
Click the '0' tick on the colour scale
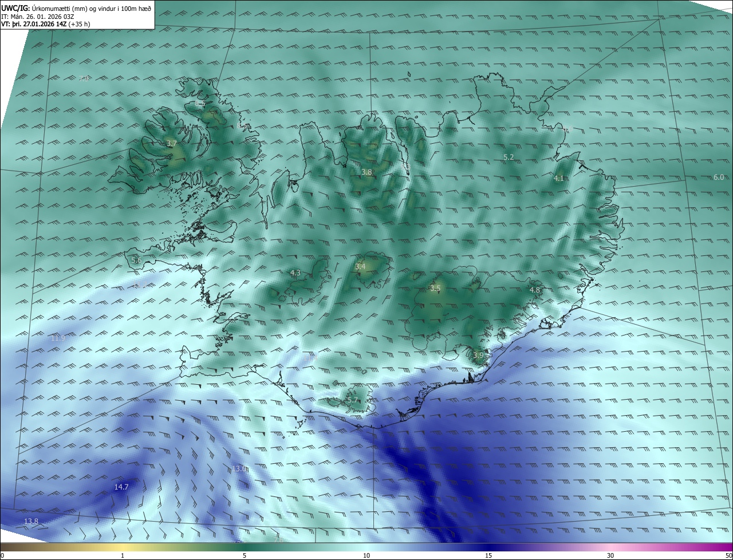[2, 556]
